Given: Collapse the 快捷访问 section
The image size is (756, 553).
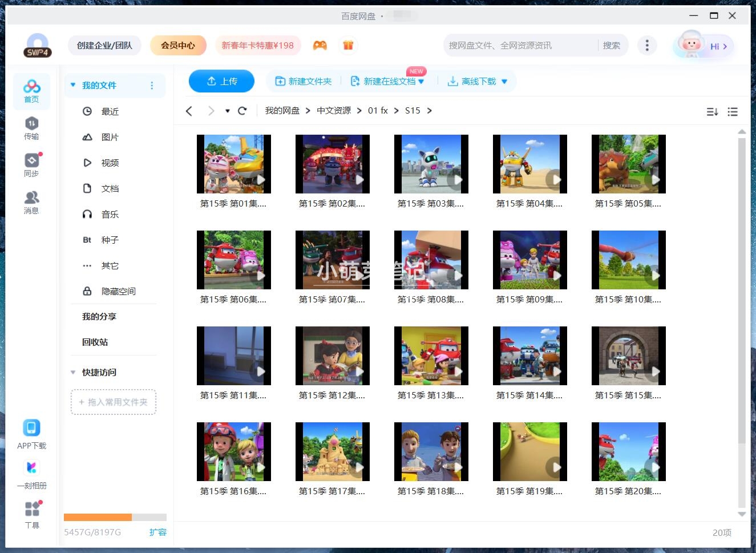Looking at the screenshot, I should click(x=73, y=372).
